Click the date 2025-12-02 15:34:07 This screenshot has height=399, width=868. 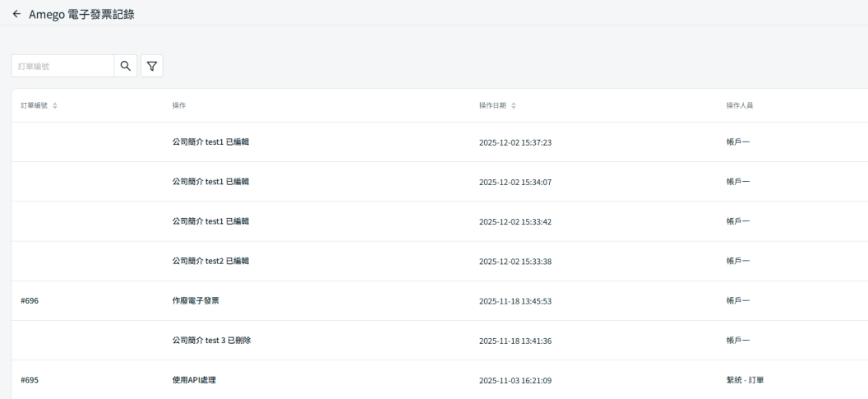pyautogui.click(x=515, y=182)
